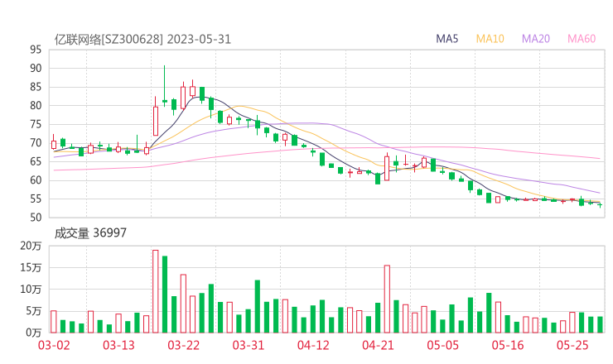Viewport: 613px width, 364px height.
Task: Click the 20万 volume axis label
Action: coord(31,246)
